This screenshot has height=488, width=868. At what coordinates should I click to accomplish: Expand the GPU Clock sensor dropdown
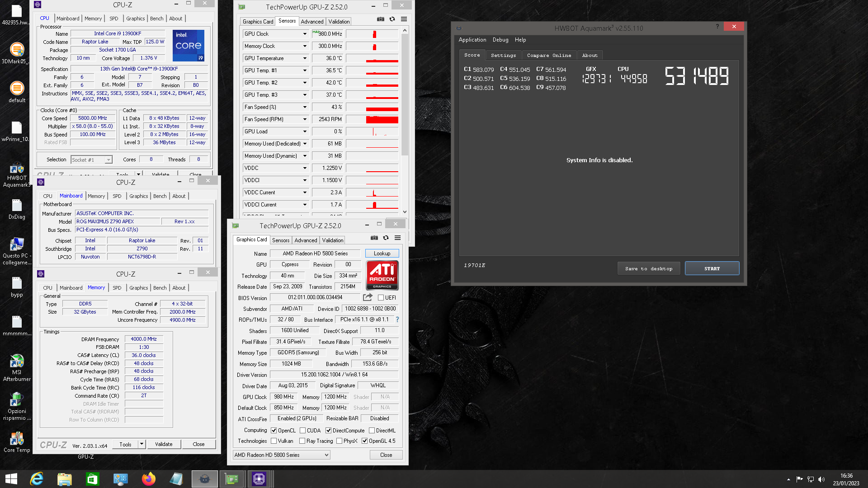(x=305, y=34)
